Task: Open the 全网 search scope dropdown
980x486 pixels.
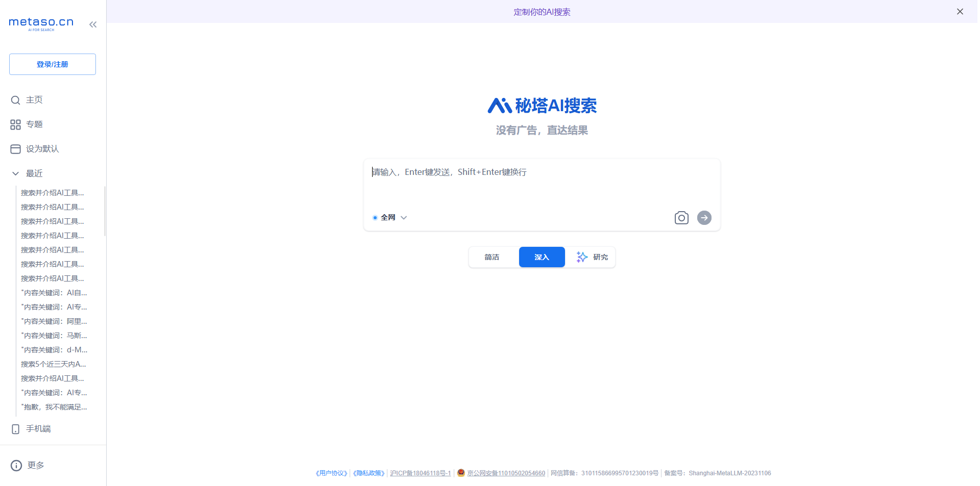Action: [x=390, y=217]
